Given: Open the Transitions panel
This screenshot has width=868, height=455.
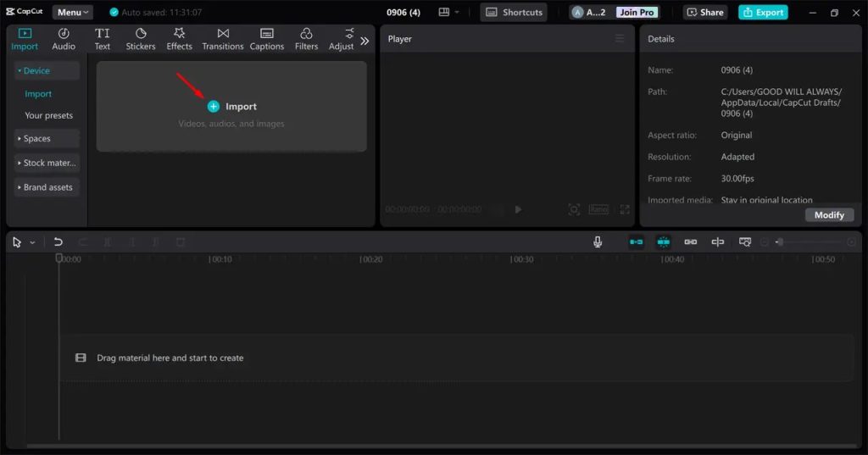Looking at the screenshot, I should pyautogui.click(x=223, y=39).
